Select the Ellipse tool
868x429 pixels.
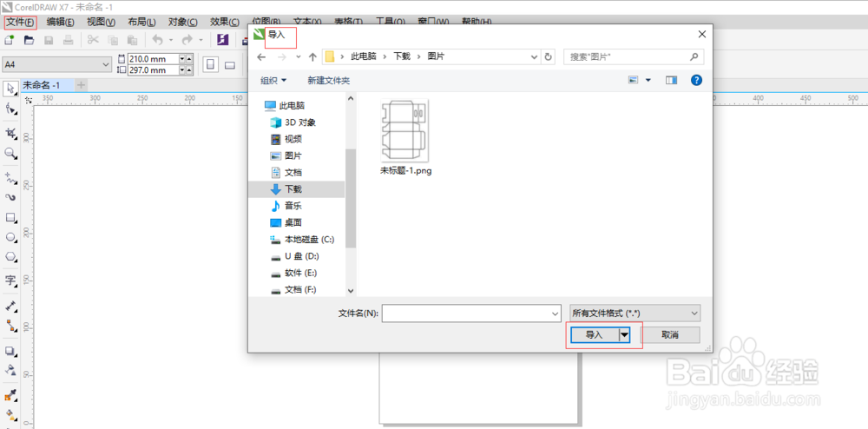(x=10, y=237)
